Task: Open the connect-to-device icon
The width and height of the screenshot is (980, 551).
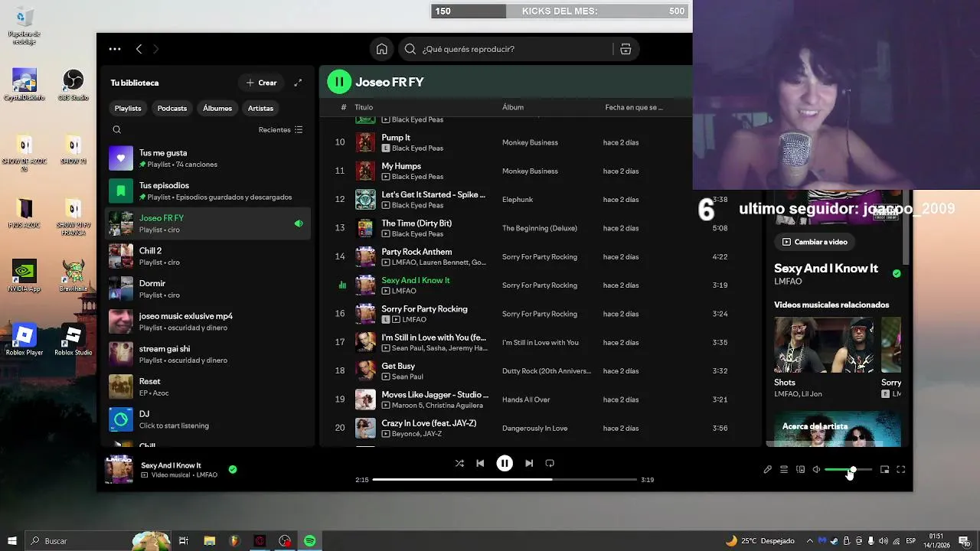Action: click(800, 470)
